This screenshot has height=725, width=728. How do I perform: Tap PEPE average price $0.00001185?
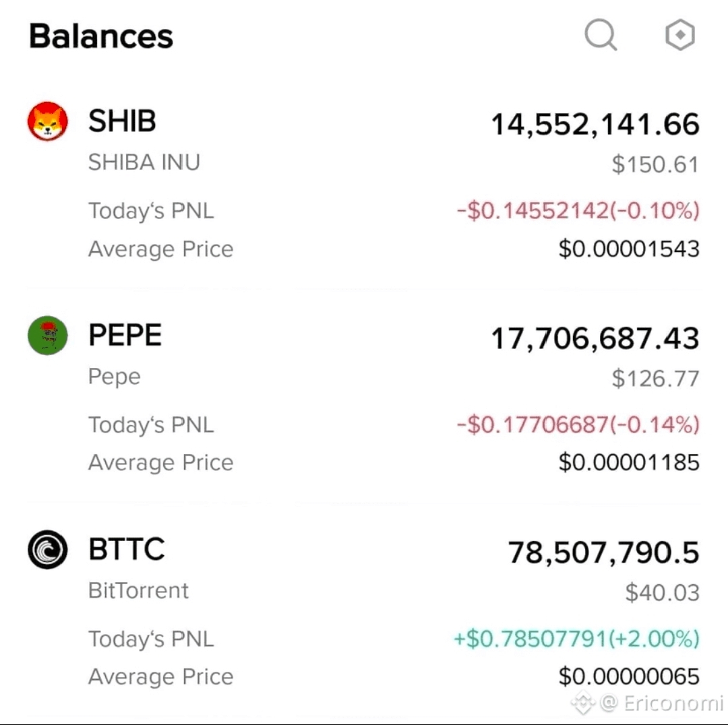(x=629, y=462)
